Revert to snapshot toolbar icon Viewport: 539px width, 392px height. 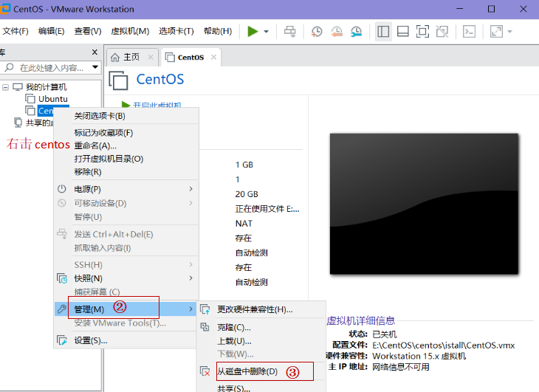[x=337, y=31]
